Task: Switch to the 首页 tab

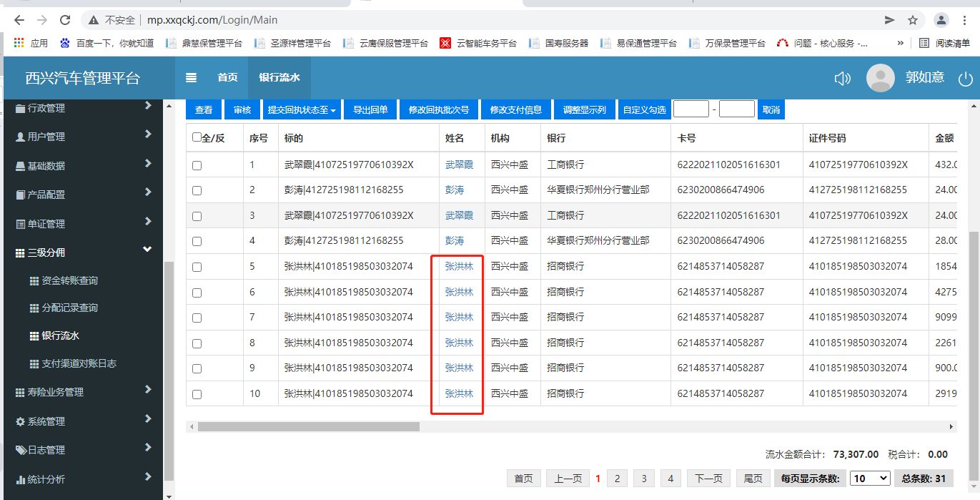Action: pos(227,78)
